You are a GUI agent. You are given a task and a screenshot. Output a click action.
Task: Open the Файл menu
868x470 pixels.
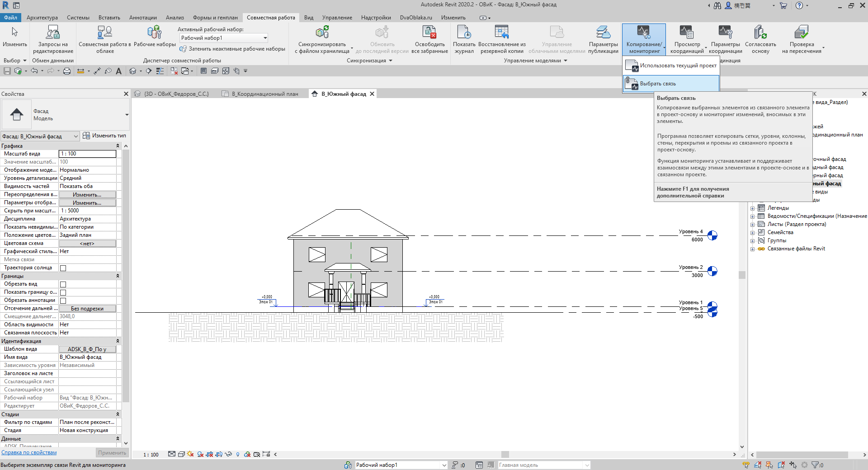pos(10,18)
